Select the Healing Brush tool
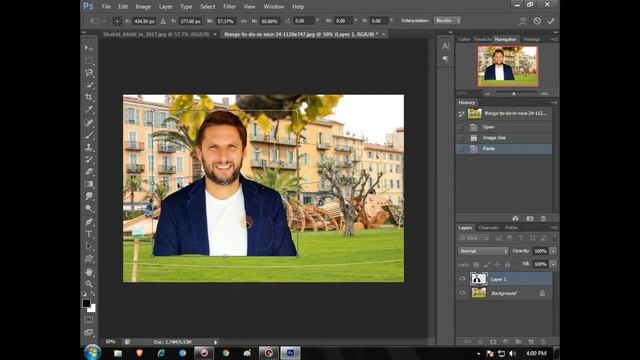 (89, 122)
